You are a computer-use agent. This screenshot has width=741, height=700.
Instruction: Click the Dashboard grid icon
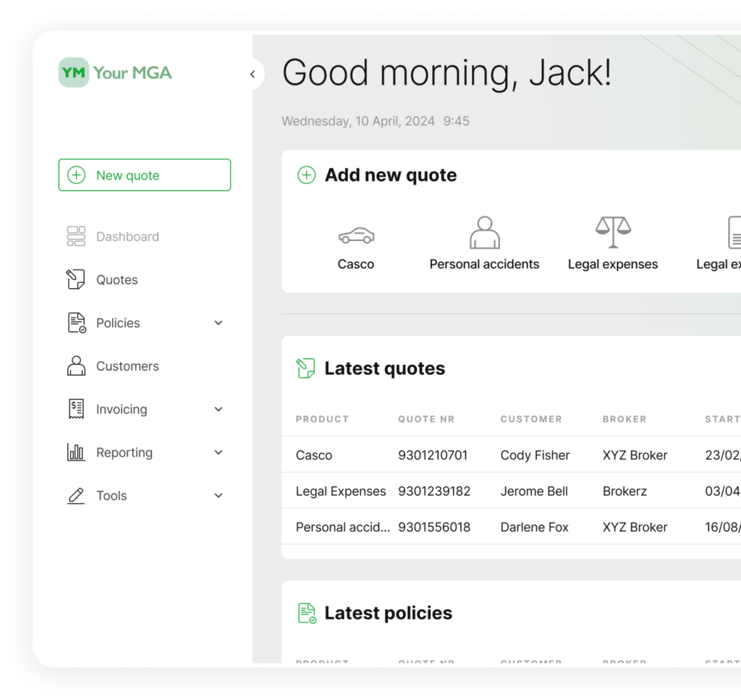[76, 236]
